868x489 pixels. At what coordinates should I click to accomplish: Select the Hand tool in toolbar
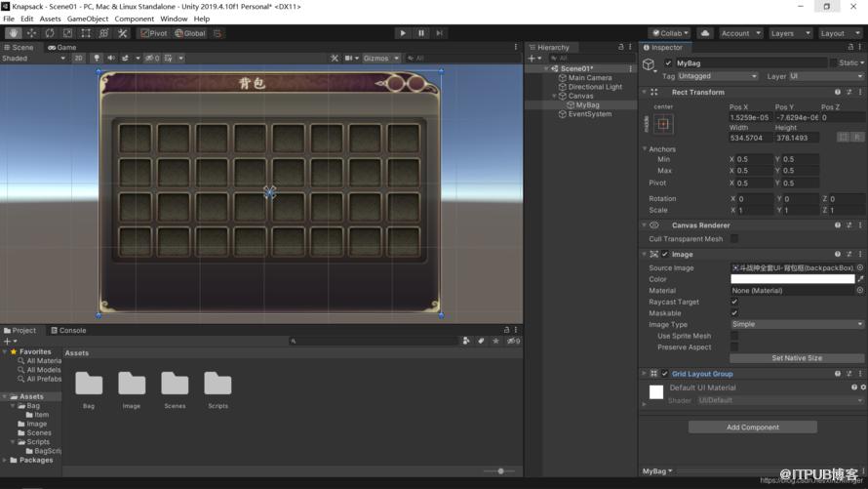(14, 33)
